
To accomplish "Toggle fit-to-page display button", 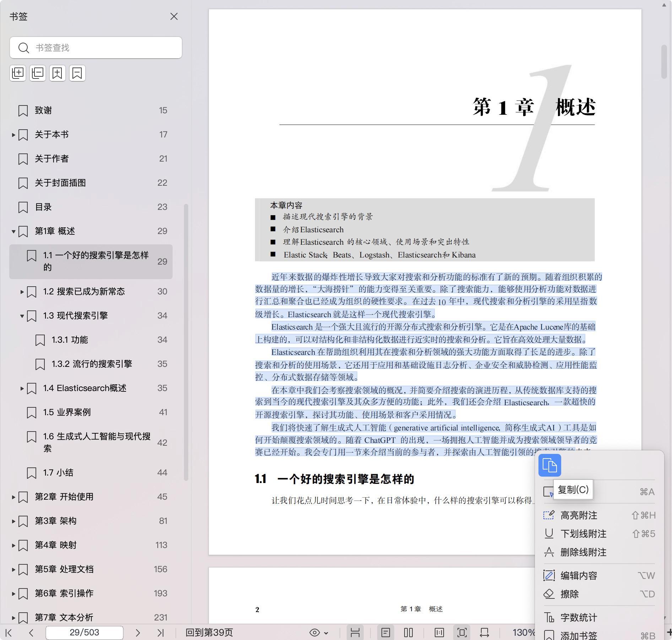I will click(x=462, y=633).
